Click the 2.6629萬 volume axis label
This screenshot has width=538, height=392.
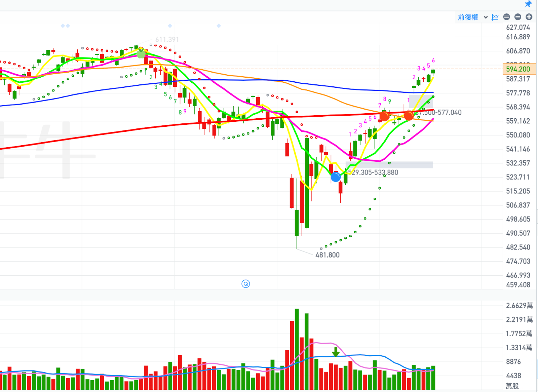pos(520,306)
